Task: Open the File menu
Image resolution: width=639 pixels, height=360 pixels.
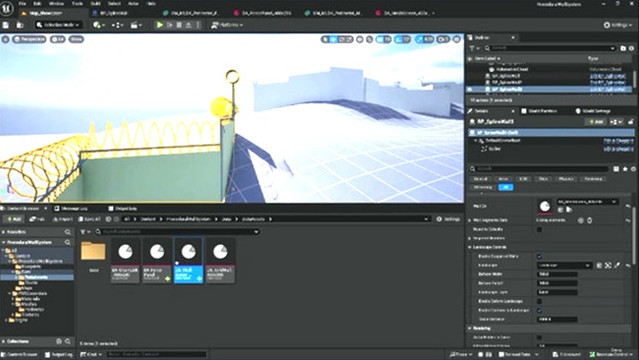Action: [22, 4]
